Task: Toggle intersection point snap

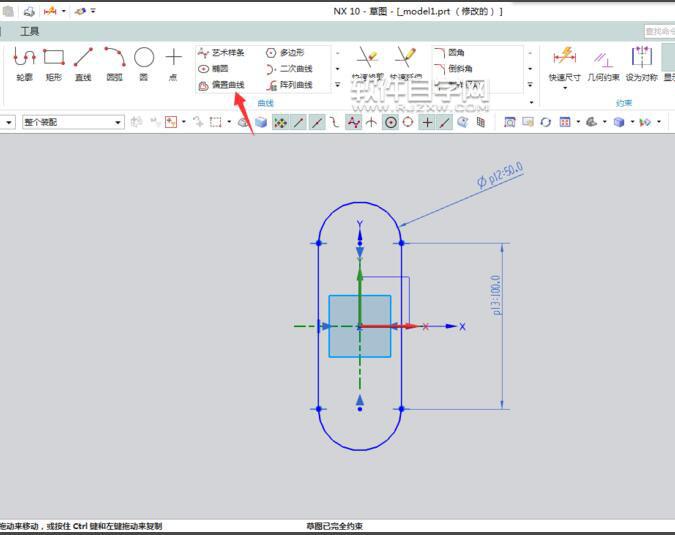Action: coord(371,123)
